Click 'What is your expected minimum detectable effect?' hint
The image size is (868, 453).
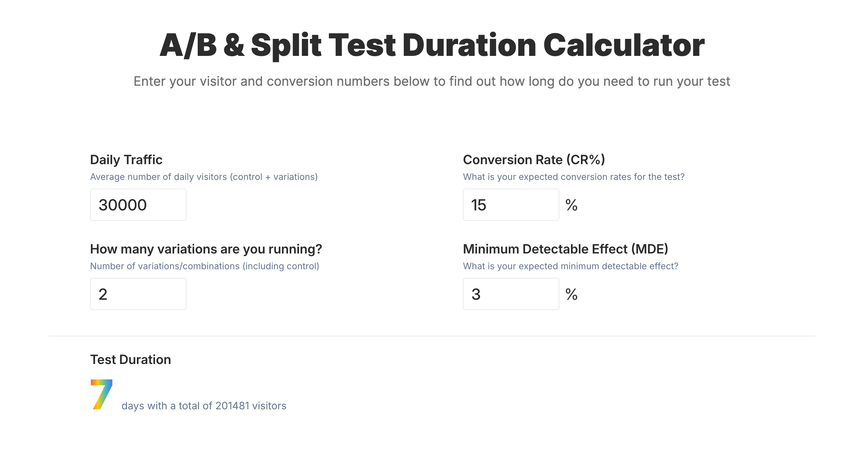click(570, 266)
